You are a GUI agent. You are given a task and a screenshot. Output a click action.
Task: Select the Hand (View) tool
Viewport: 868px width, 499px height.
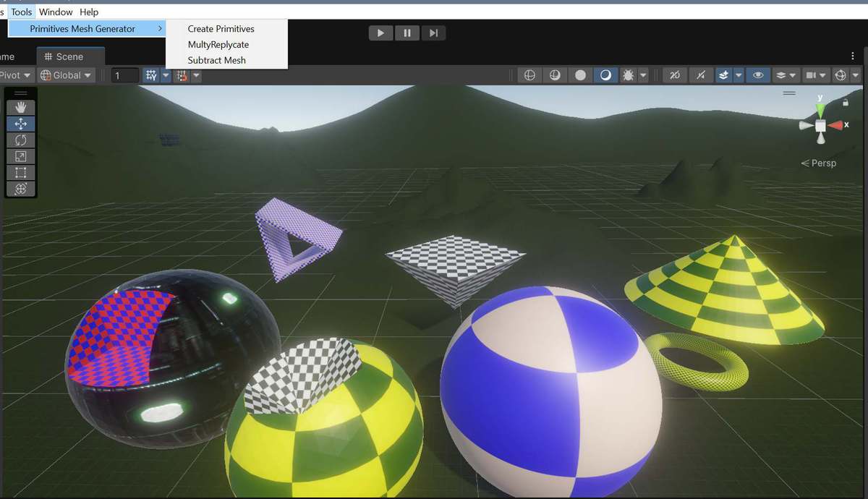point(20,108)
